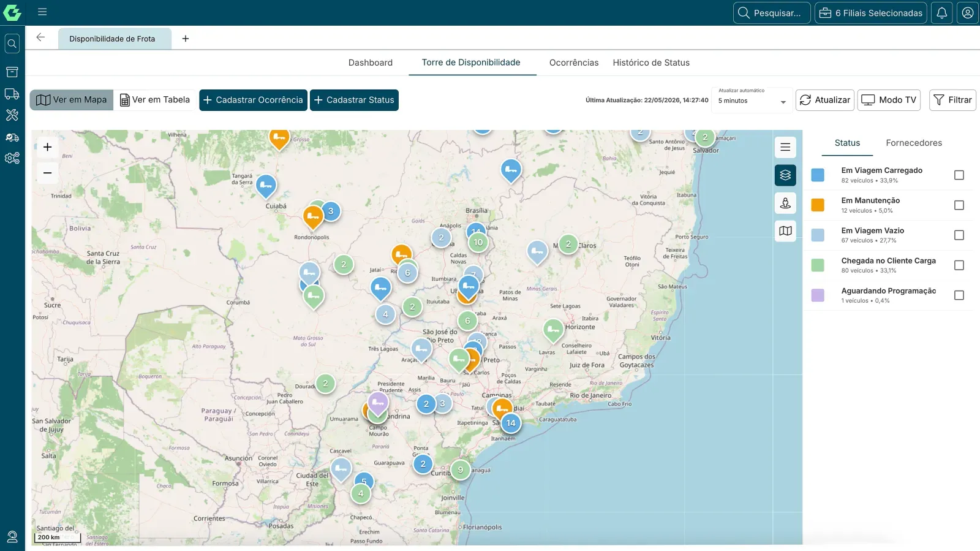Open the sidebar settings gears icon

(x=12, y=158)
